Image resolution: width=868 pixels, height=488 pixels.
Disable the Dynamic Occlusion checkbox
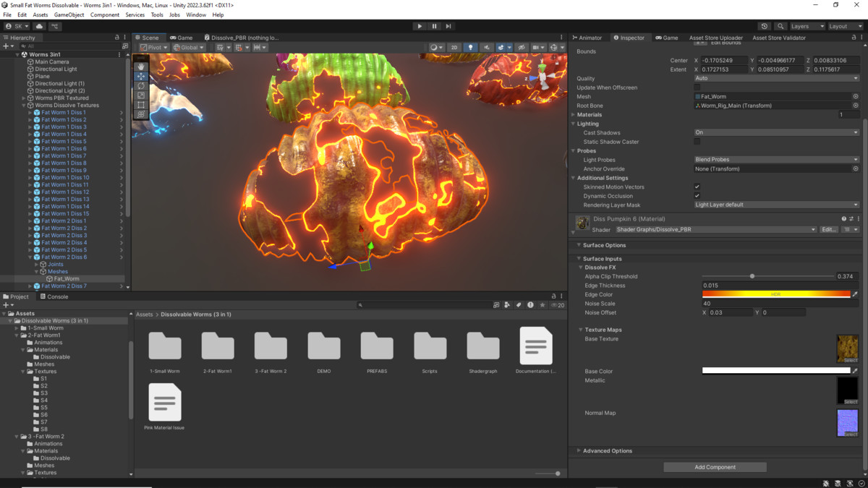[x=697, y=196]
